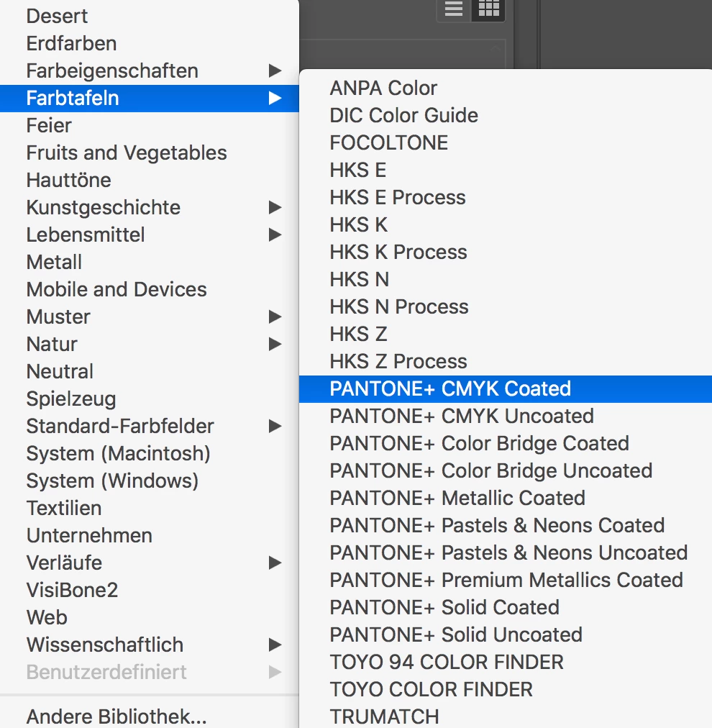712x728 pixels.
Task: Choose HKS Z color book
Action: [x=506, y=335]
